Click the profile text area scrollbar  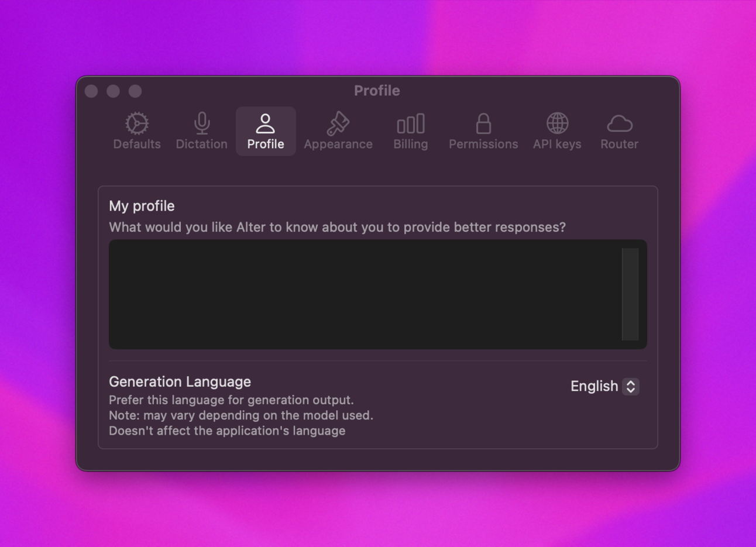[x=630, y=294]
